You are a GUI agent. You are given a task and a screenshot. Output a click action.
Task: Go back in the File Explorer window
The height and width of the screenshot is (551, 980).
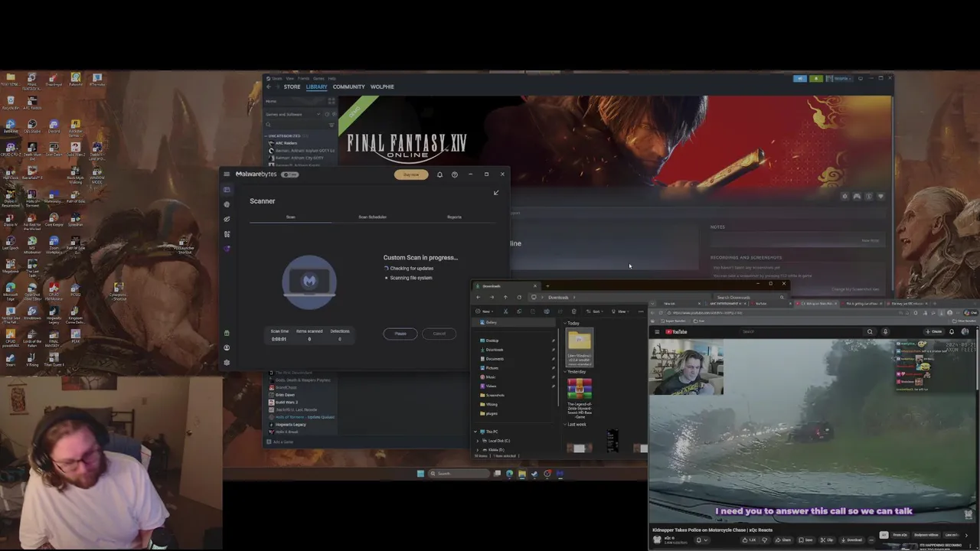point(479,298)
